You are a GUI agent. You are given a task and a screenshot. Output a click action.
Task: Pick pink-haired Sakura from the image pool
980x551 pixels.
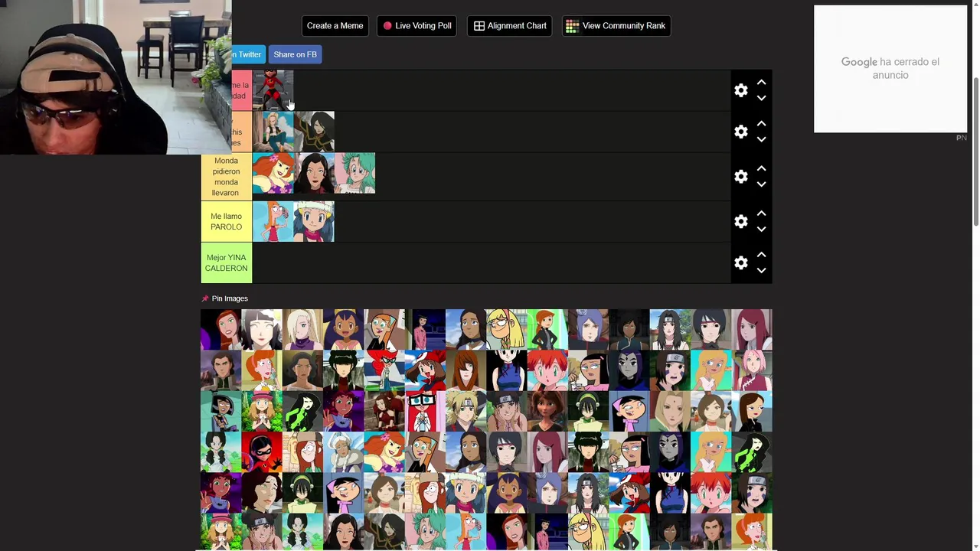[752, 370]
